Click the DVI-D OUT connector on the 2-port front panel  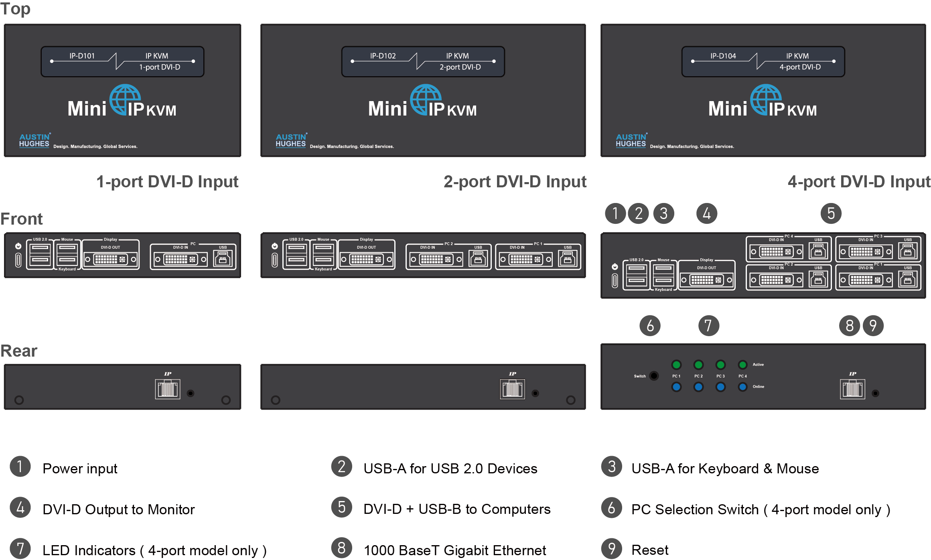pos(367,259)
